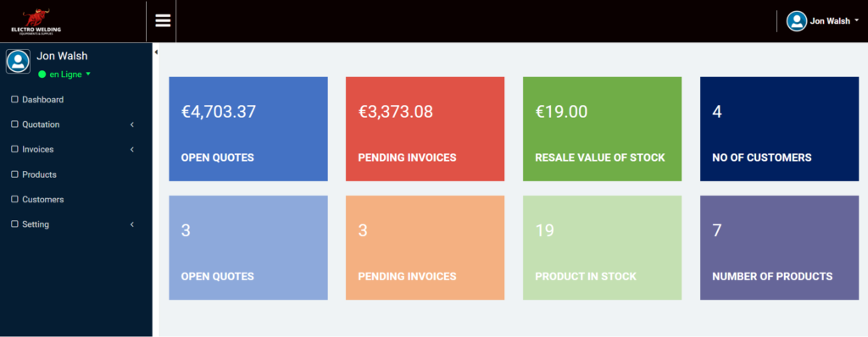The image size is (868, 337).
Task: Click the square icon beside Dashboard
Action: point(15,100)
